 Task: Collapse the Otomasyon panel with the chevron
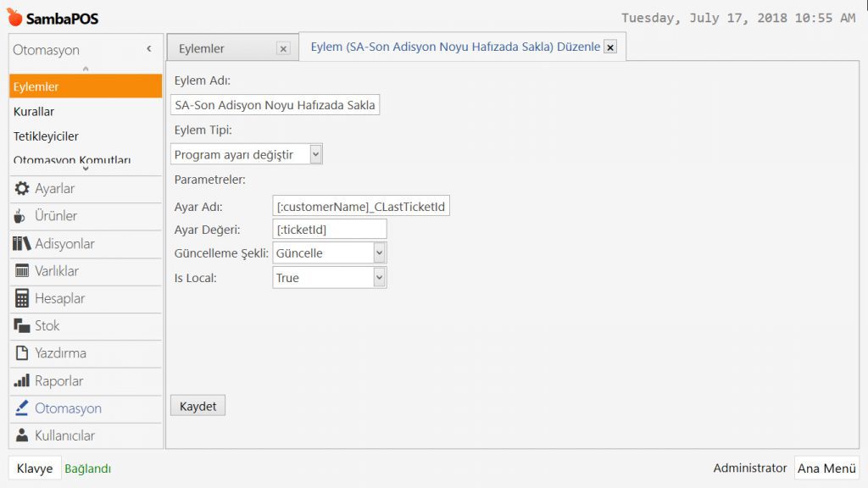click(149, 50)
